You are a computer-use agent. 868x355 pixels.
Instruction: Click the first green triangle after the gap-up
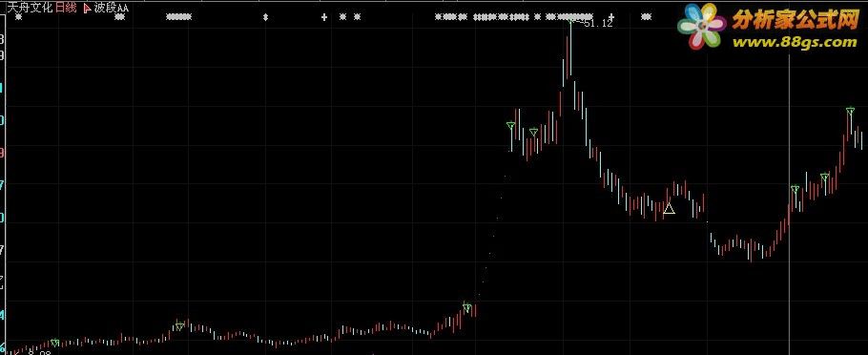coord(511,126)
